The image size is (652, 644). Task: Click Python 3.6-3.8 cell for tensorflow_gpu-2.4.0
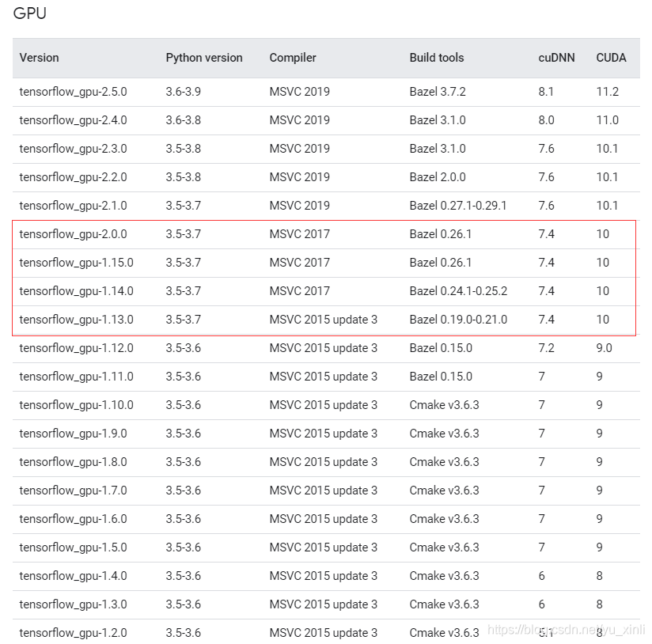click(x=184, y=120)
